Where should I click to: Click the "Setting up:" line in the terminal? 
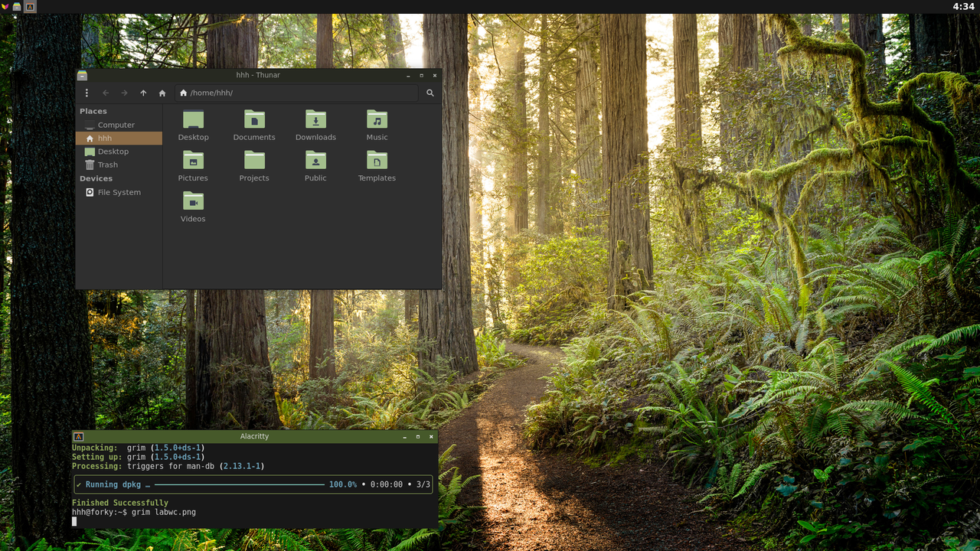click(x=139, y=457)
